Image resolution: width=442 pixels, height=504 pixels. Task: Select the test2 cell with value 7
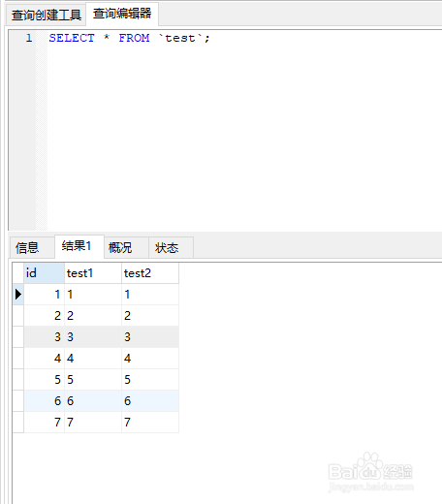[150, 423]
